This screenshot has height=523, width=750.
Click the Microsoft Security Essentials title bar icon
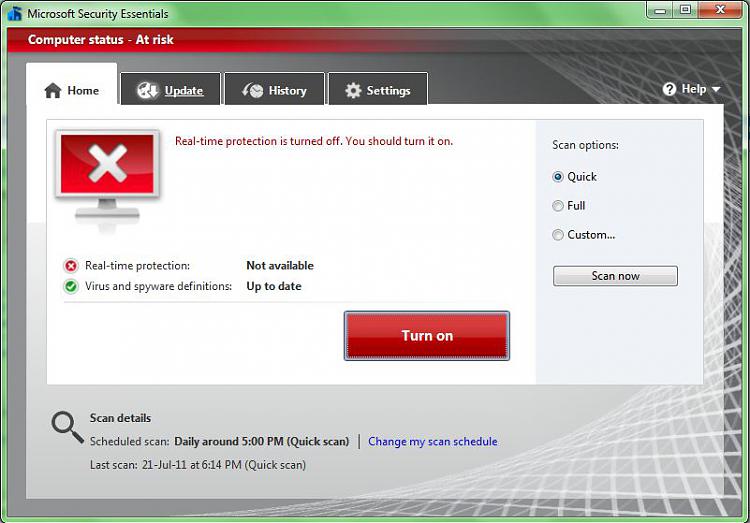pyautogui.click(x=15, y=13)
